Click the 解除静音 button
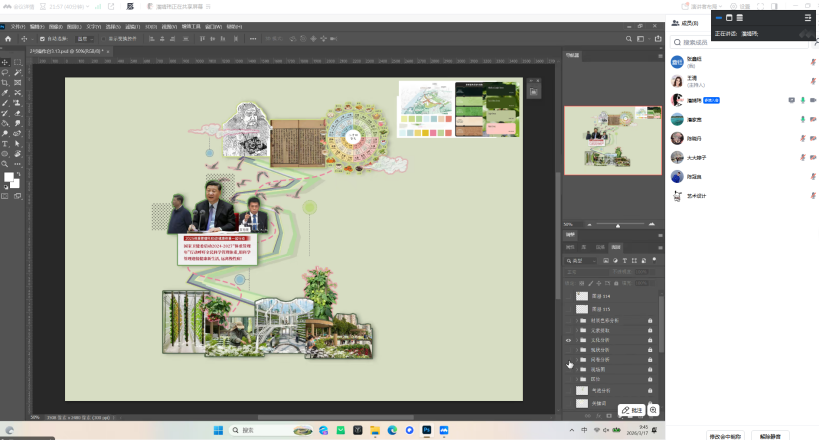819x440 pixels. click(770, 435)
